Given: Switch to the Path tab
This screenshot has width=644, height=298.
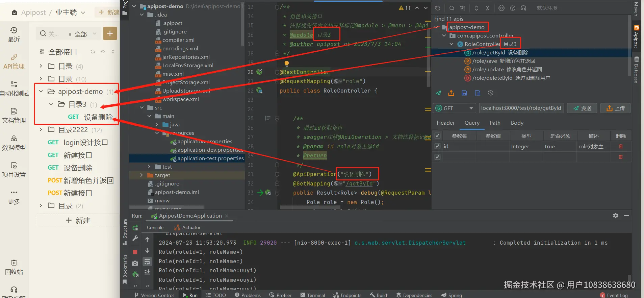Looking at the screenshot, I should [495, 123].
